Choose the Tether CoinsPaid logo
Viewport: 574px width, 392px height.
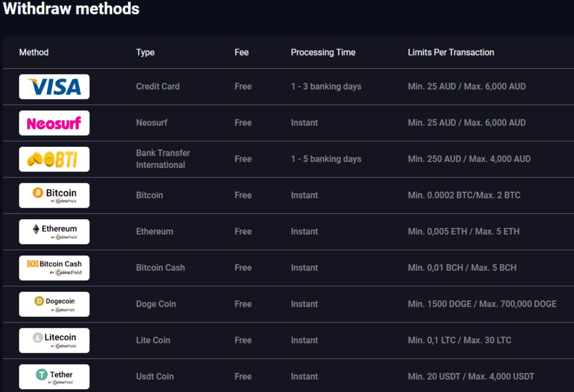coord(54,377)
